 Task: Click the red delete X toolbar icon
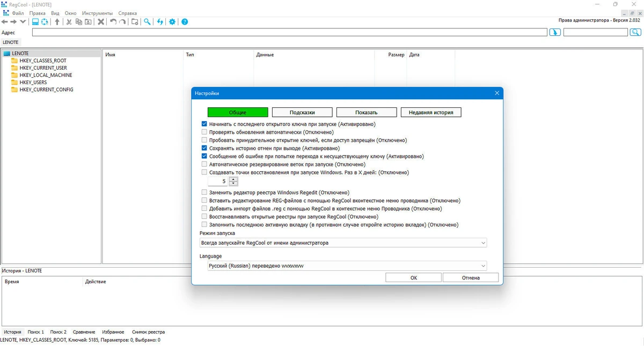[100, 22]
